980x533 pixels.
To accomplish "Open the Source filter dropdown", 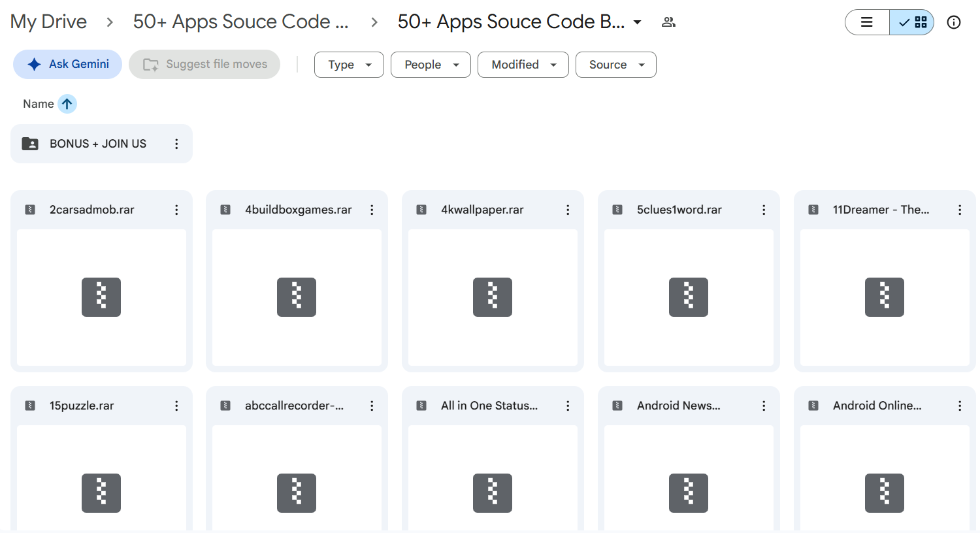I will coord(616,65).
